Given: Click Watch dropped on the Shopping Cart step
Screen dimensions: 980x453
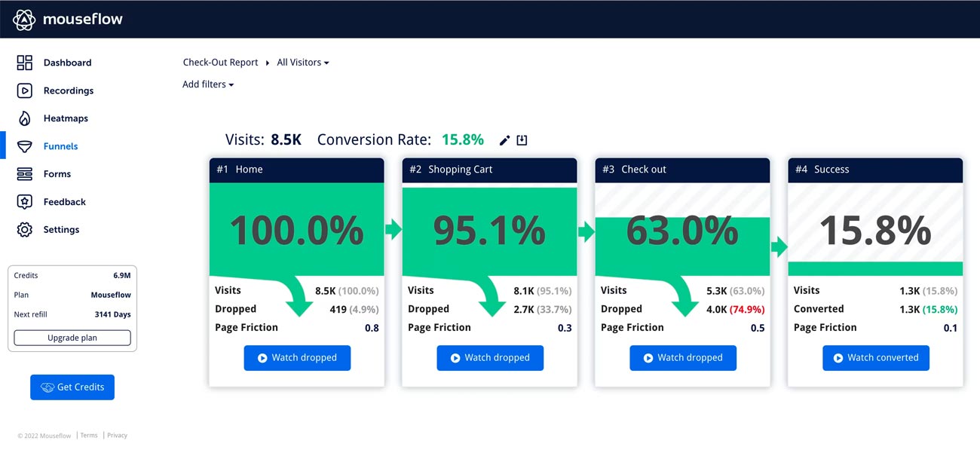Looking at the screenshot, I should tap(490, 358).
